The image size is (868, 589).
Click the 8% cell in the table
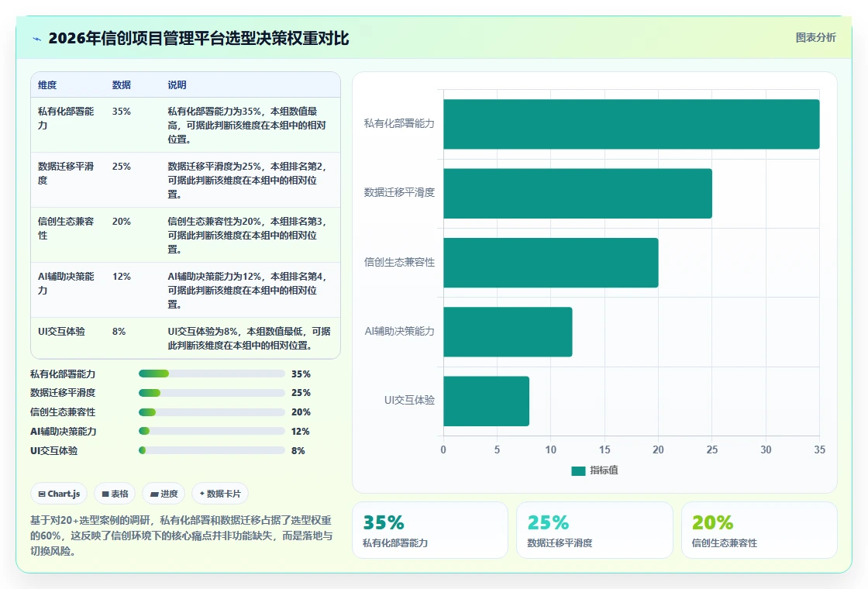(x=119, y=331)
